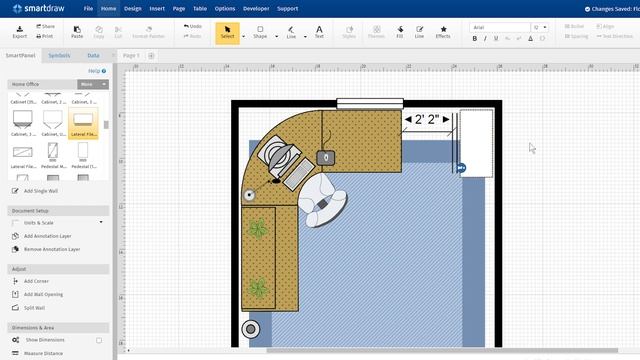Switch to the Symbols tab
The image size is (640, 360).
[59, 56]
